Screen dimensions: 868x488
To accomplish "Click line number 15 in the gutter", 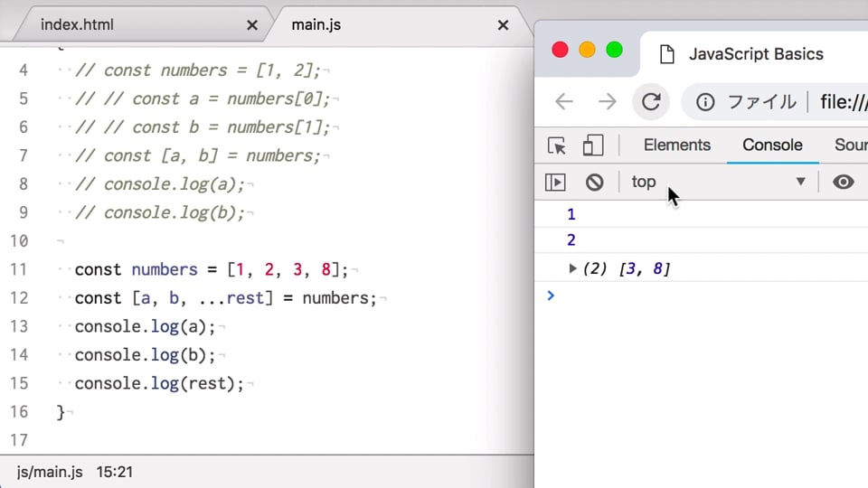I will coord(19,383).
